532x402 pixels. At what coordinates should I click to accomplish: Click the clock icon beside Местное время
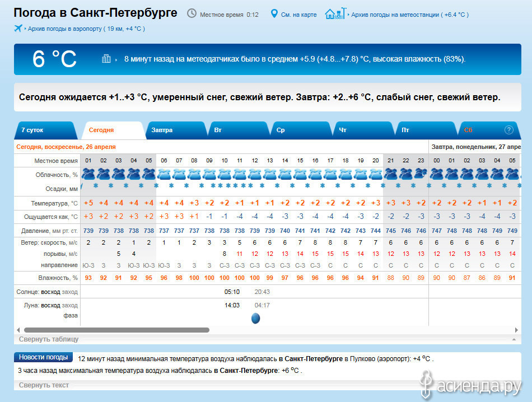(x=192, y=13)
